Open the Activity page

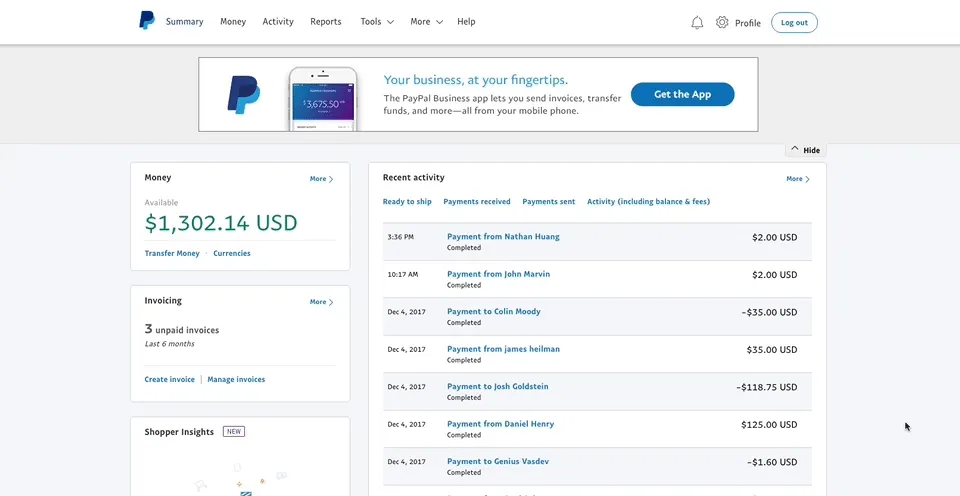[278, 21]
